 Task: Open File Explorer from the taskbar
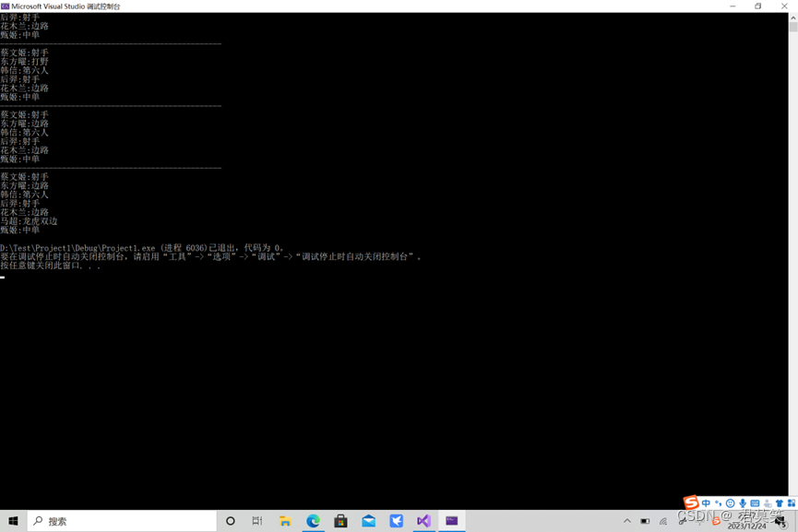[x=285, y=521]
